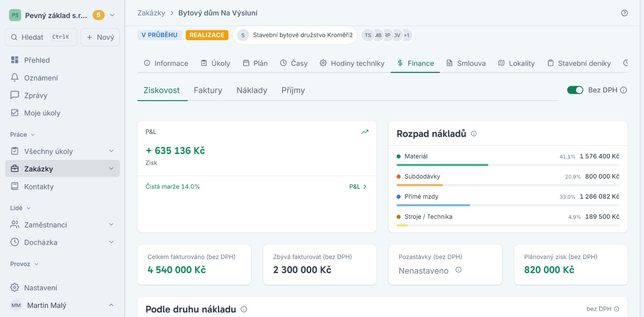The width and height of the screenshot is (644, 317).
Task: Click the Hledat search field
Action: pos(41,37)
